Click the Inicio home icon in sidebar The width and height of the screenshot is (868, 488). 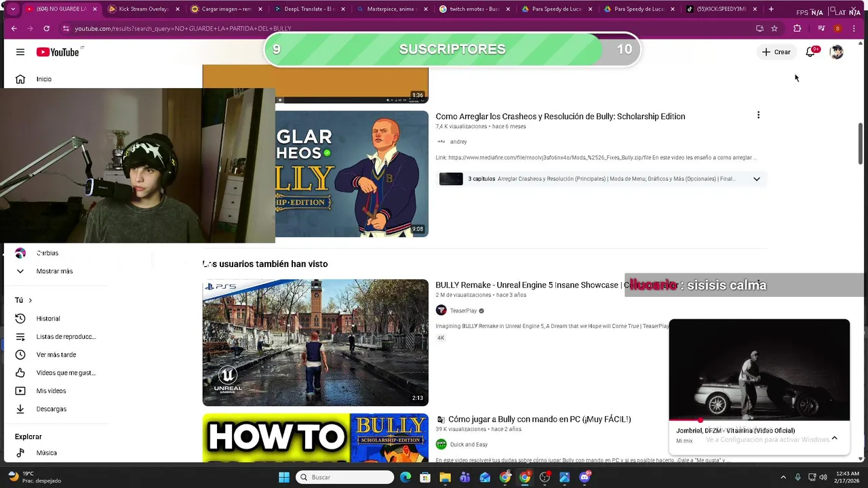pos(20,79)
